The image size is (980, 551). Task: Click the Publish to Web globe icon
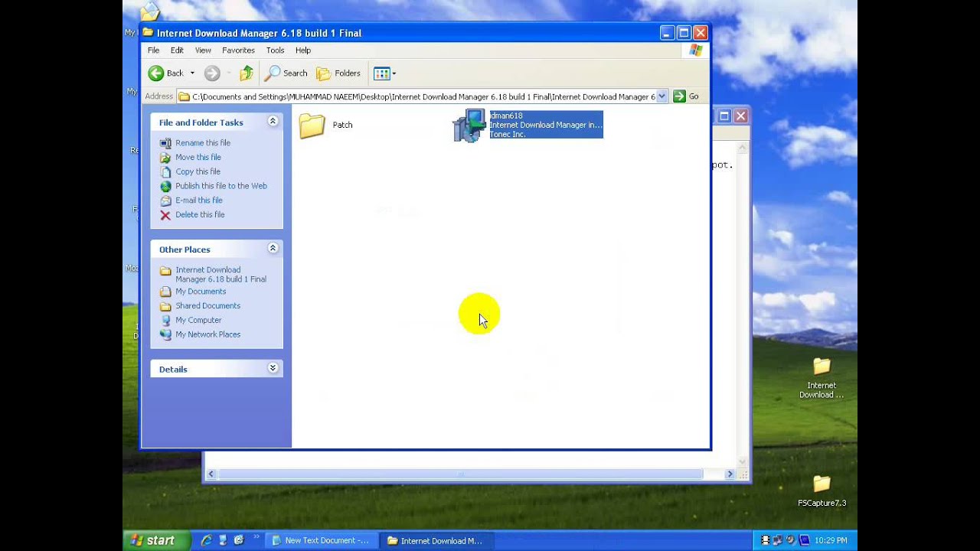coord(165,186)
